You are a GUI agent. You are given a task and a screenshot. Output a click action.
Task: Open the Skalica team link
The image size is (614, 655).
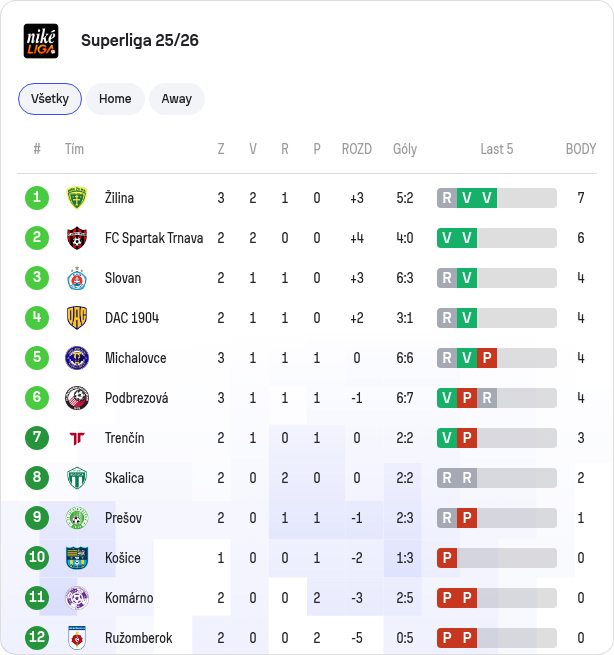(124, 478)
